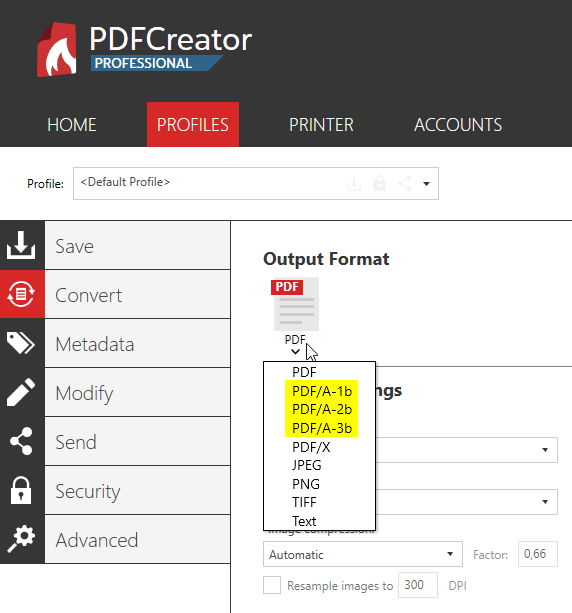572x613 pixels.
Task: Go to the ACCOUNTS tab
Action: coord(458,125)
